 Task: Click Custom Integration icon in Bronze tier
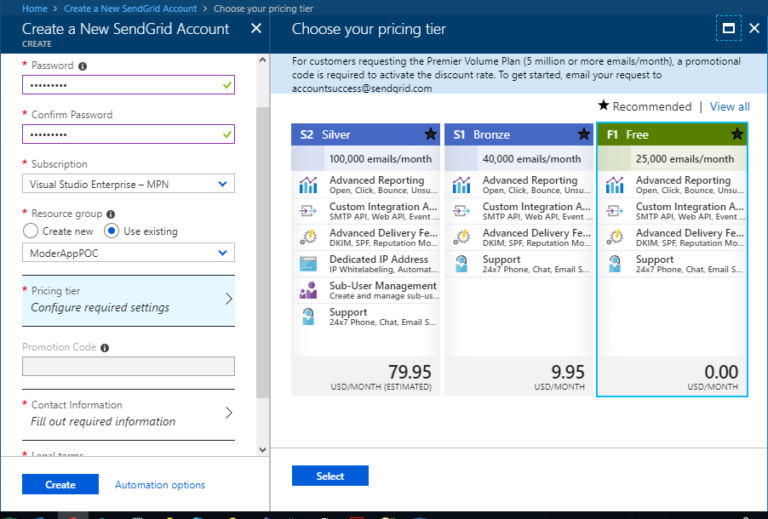click(x=461, y=211)
